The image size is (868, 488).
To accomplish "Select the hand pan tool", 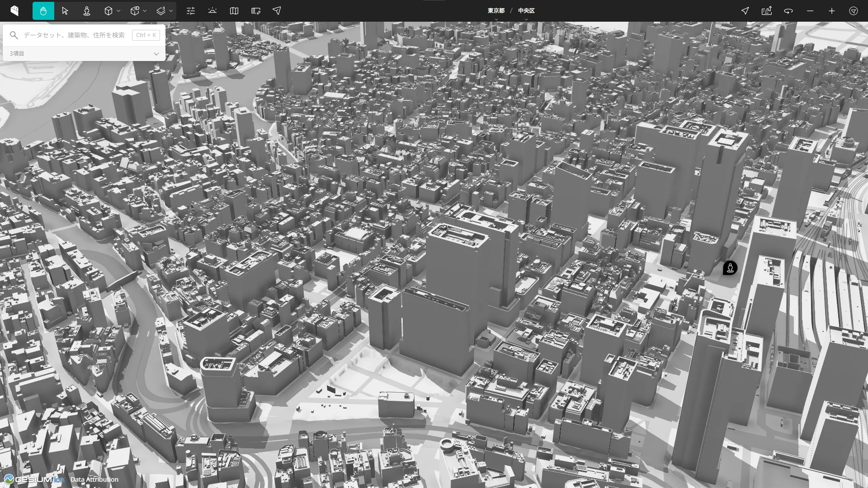I will [43, 10].
